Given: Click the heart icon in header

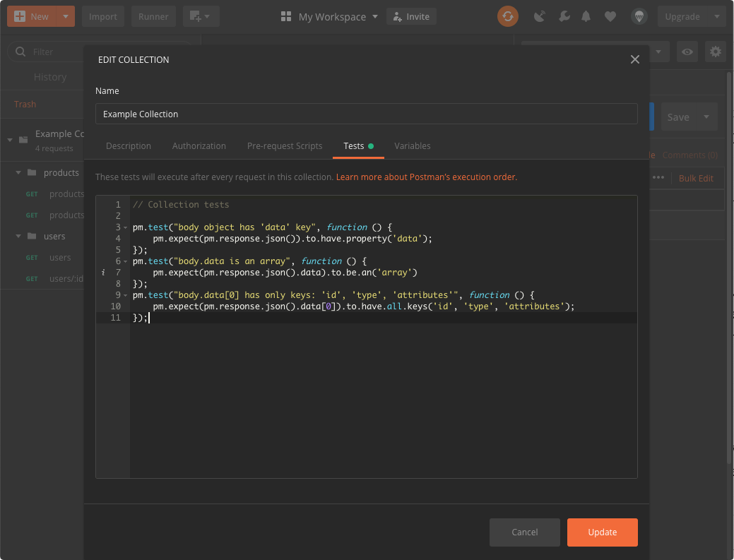Looking at the screenshot, I should click(x=610, y=17).
